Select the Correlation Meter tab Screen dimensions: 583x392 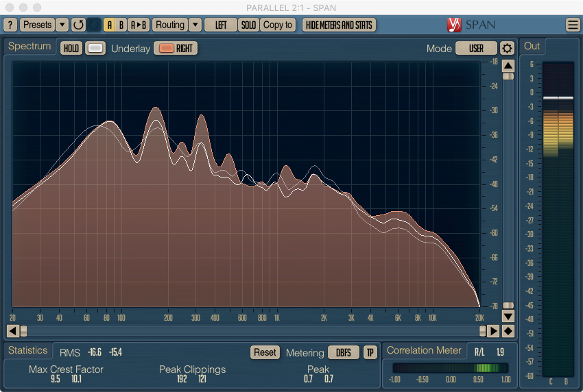pyautogui.click(x=424, y=350)
